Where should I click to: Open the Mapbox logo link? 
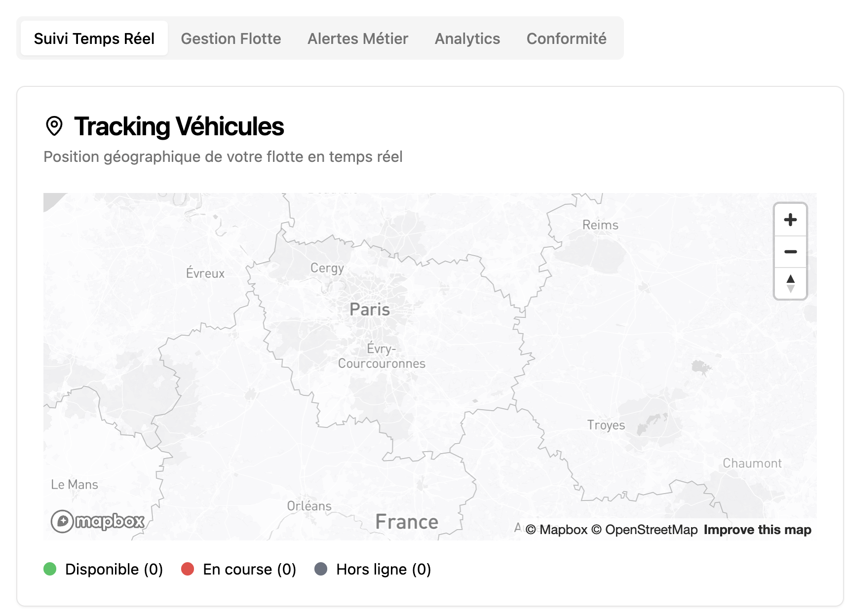coord(98,521)
